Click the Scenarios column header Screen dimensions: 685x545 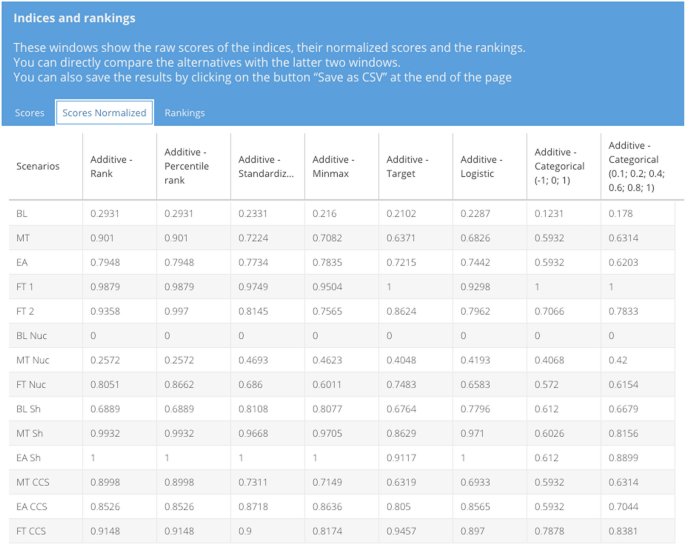pyautogui.click(x=38, y=166)
